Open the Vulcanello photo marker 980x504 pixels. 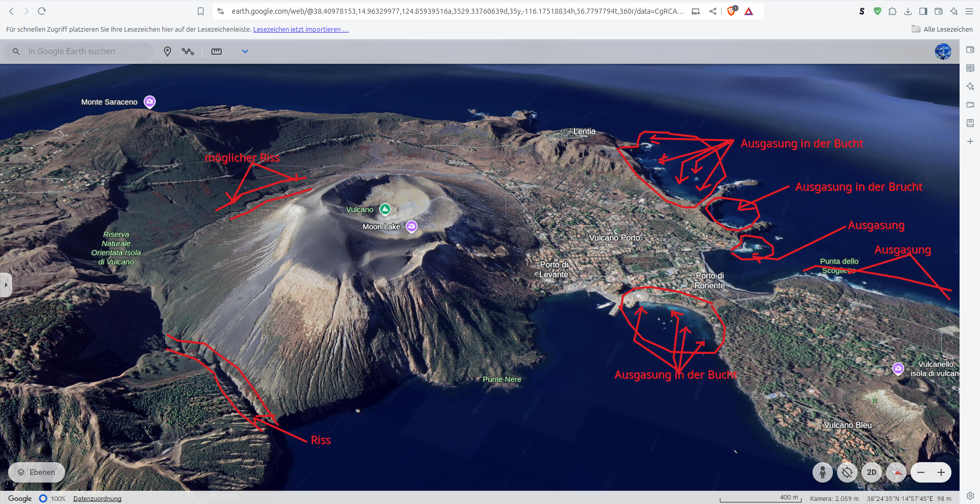pos(898,368)
